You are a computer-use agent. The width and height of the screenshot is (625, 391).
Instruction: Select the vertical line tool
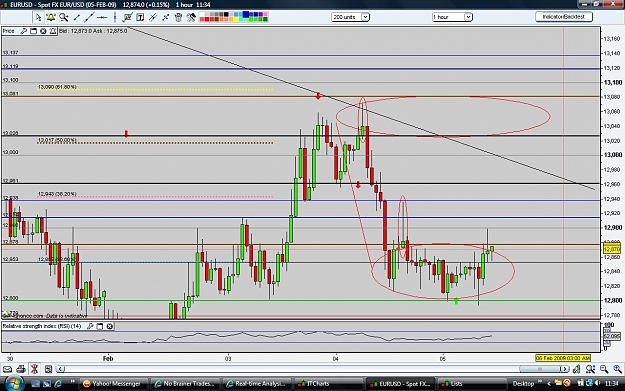[115, 17]
